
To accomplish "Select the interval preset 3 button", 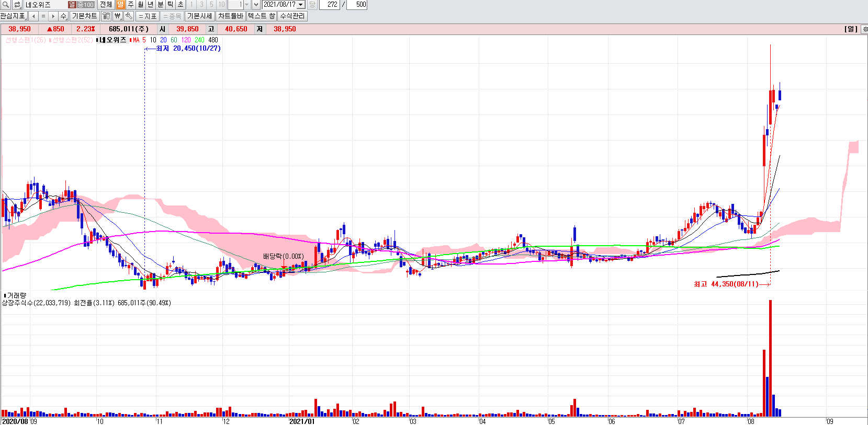I will click(x=201, y=5).
